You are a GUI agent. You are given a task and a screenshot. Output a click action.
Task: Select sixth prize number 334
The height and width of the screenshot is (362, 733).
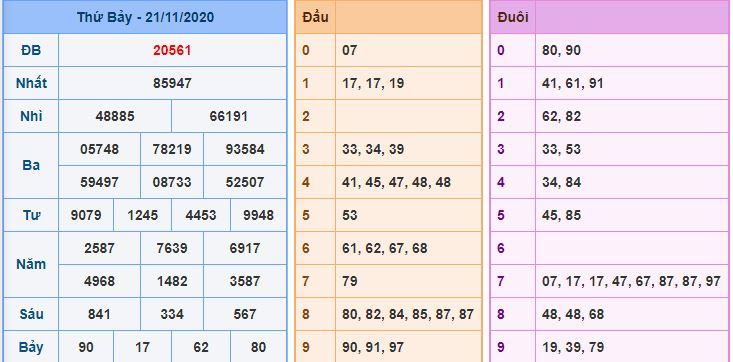[x=172, y=314]
